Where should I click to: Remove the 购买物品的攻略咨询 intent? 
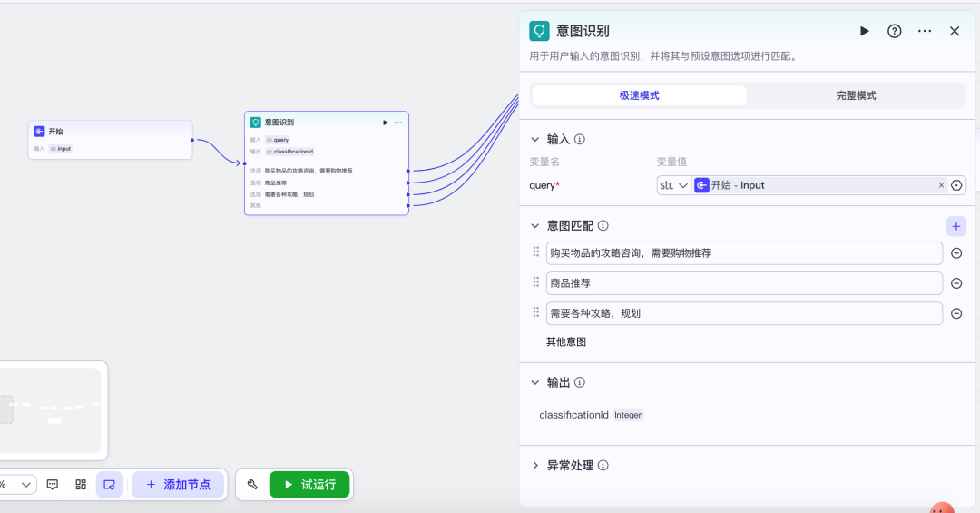point(956,253)
